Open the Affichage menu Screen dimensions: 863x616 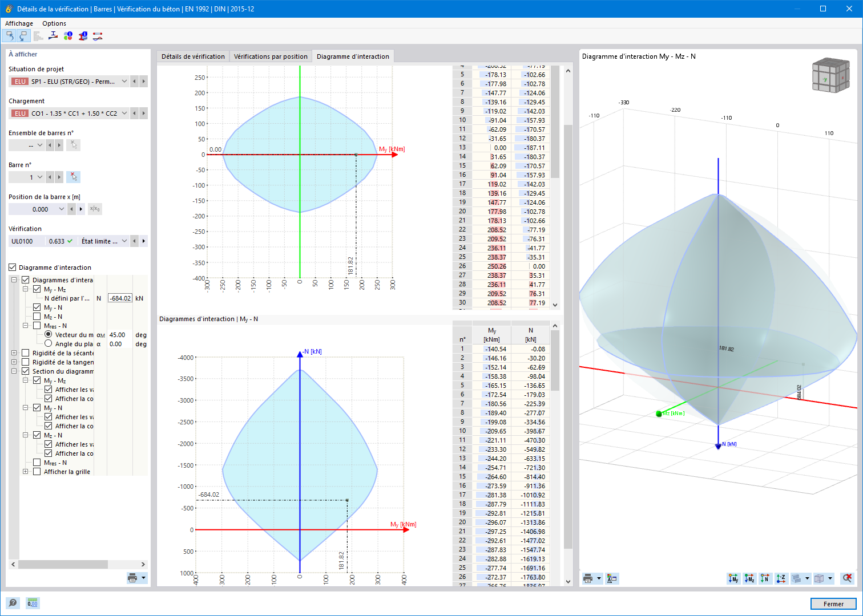19,23
